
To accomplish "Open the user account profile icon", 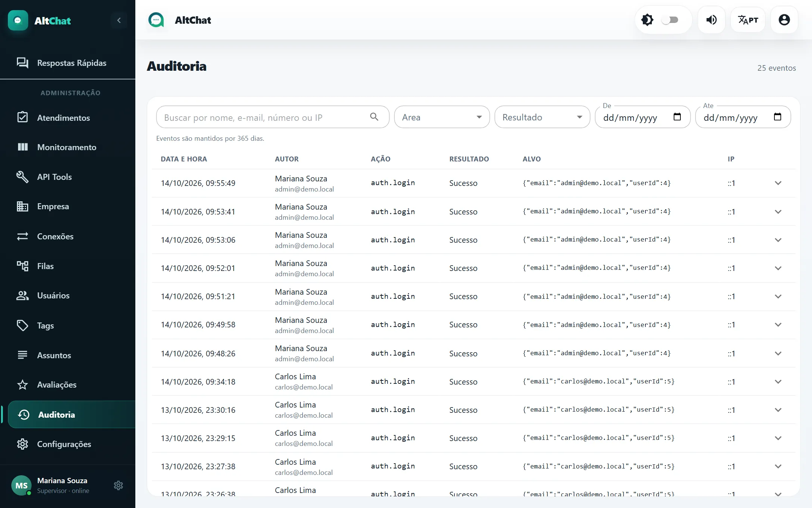I will tap(784, 20).
